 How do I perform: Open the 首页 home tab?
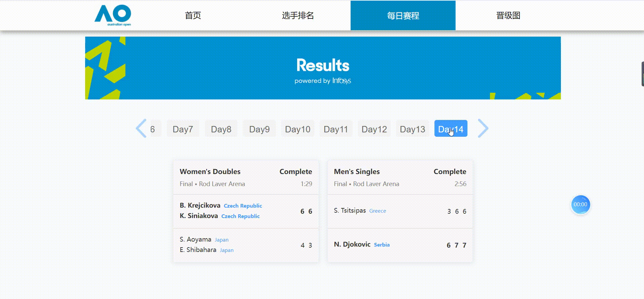[193, 15]
